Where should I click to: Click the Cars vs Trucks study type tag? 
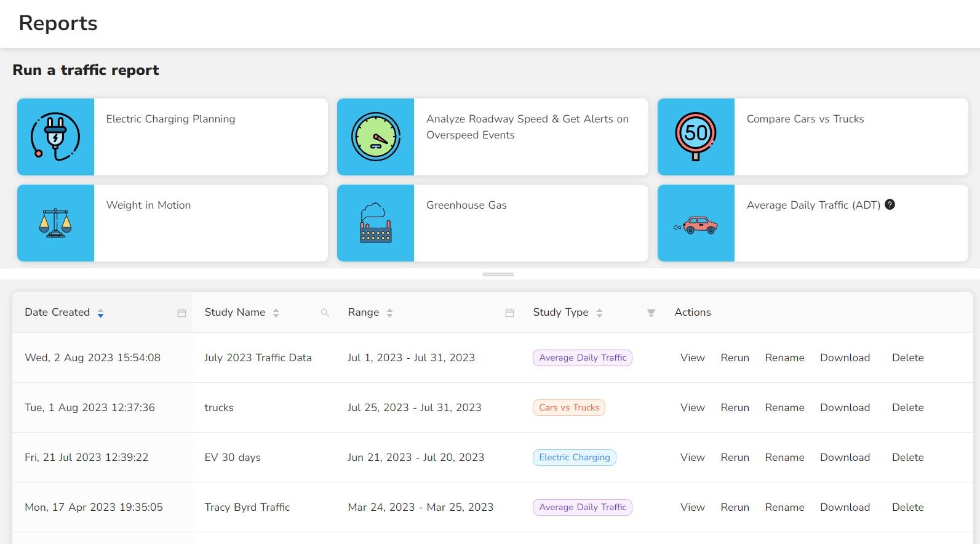coord(568,407)
